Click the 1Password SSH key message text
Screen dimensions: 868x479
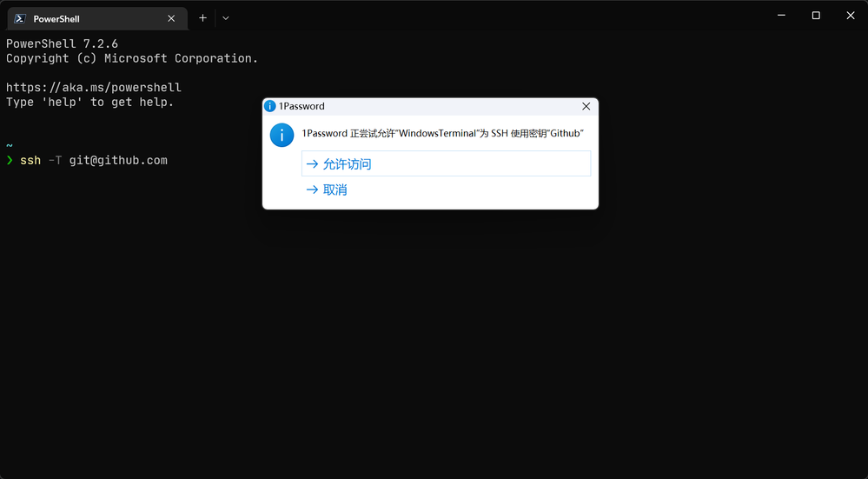442,134
